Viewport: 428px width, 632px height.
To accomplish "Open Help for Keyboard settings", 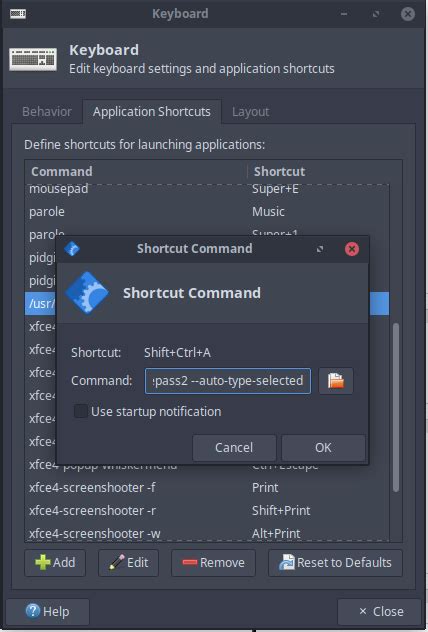I will click(x=48, y=611).
